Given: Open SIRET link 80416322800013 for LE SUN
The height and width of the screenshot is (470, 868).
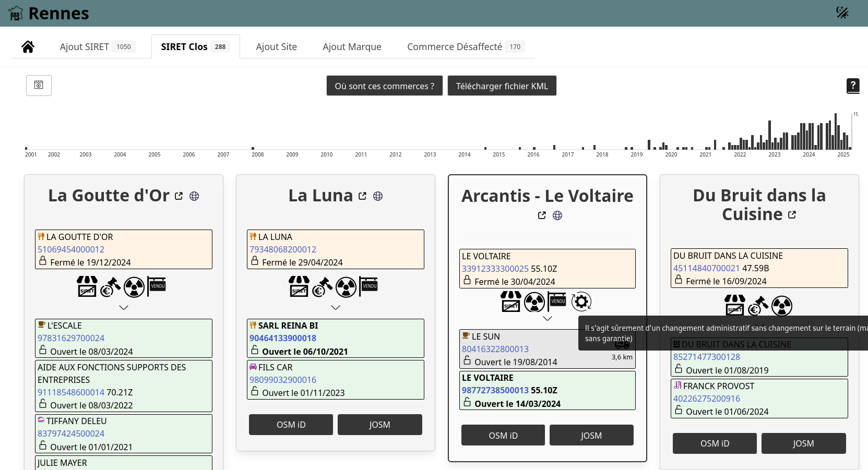Looking at the screenshot, I should pyautogui.click(x=495, y=349).
